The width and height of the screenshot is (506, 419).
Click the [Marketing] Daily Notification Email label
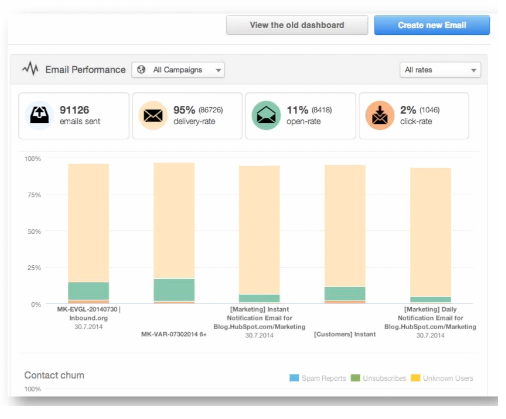(x=430, y=318)
